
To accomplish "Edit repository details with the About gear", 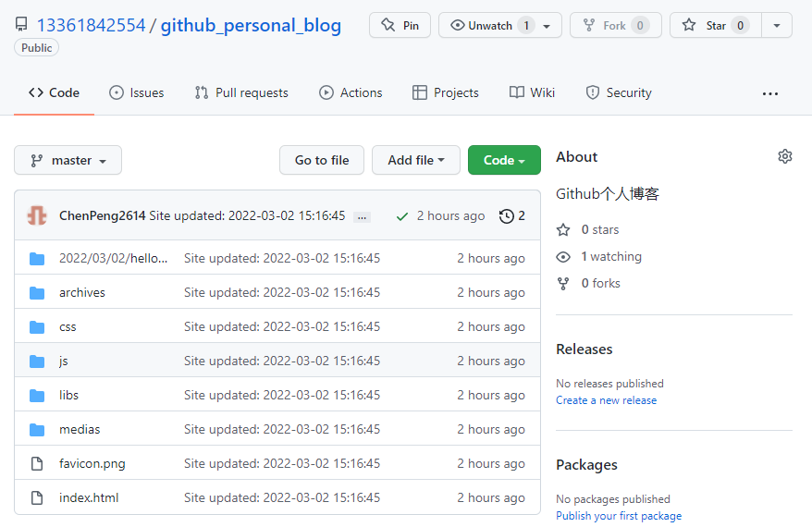I will pos(784,156).
